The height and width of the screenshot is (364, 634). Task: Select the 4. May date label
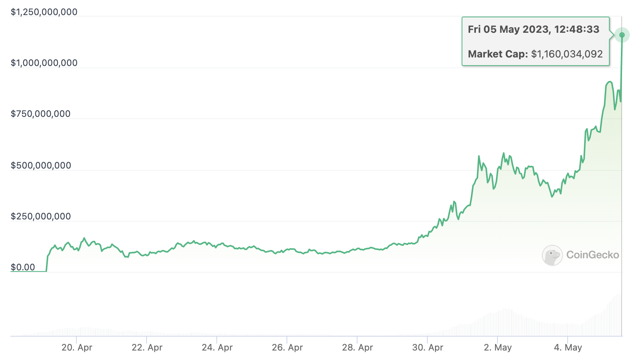coord(568,347)
